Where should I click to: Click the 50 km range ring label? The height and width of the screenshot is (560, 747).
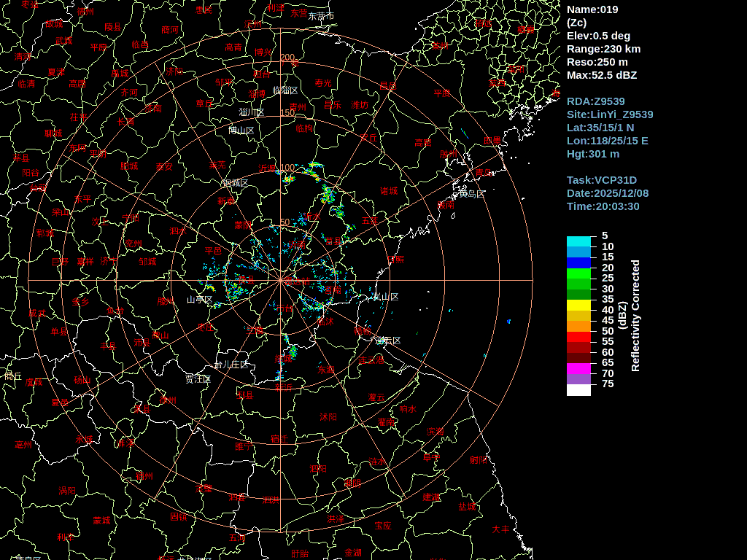[285, 223]
